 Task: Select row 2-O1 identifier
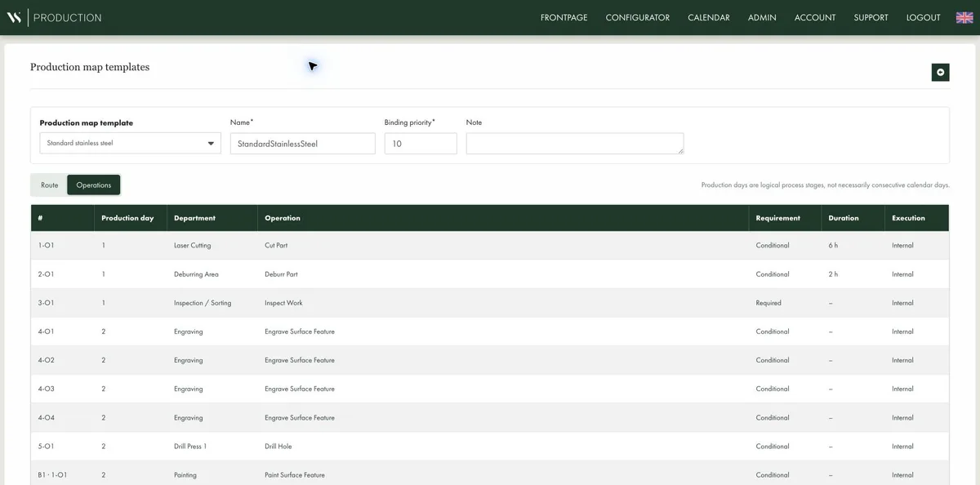coord(47,274)
